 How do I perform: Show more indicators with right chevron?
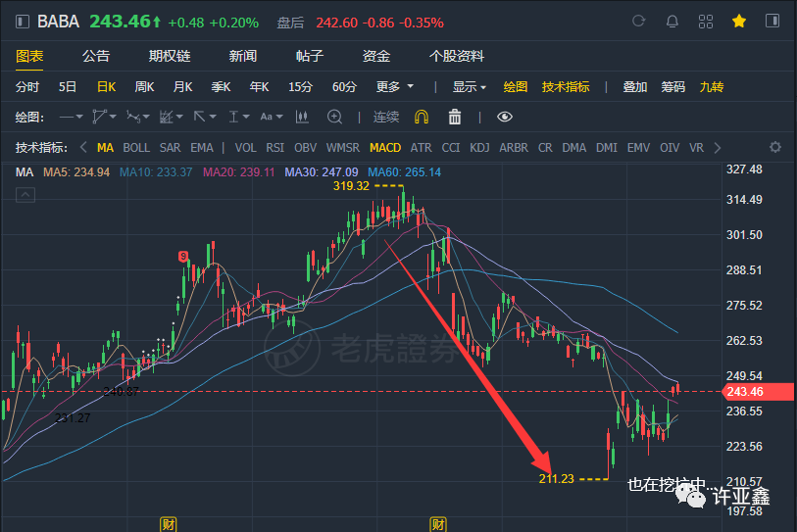[718, 147]
